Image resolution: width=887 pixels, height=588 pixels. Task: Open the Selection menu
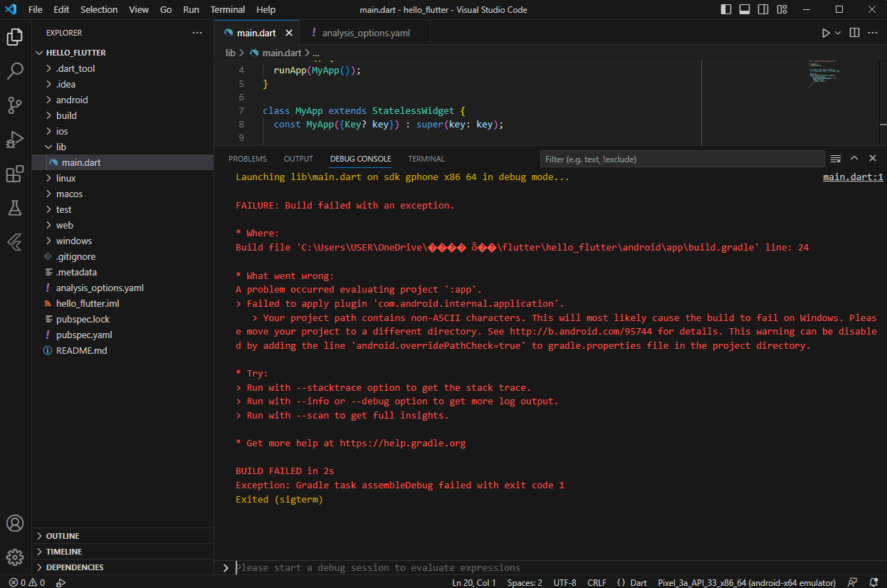99,9
